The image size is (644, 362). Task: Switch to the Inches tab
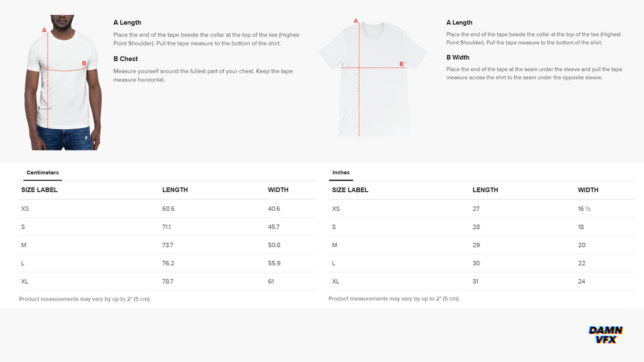[341, 173]
